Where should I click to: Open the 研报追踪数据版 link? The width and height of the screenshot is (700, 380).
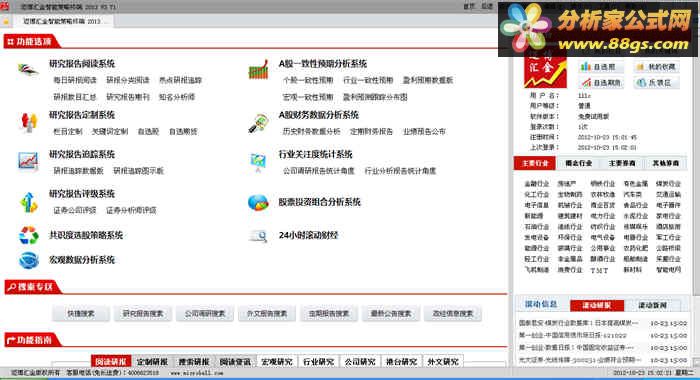(x=79, y=171)
